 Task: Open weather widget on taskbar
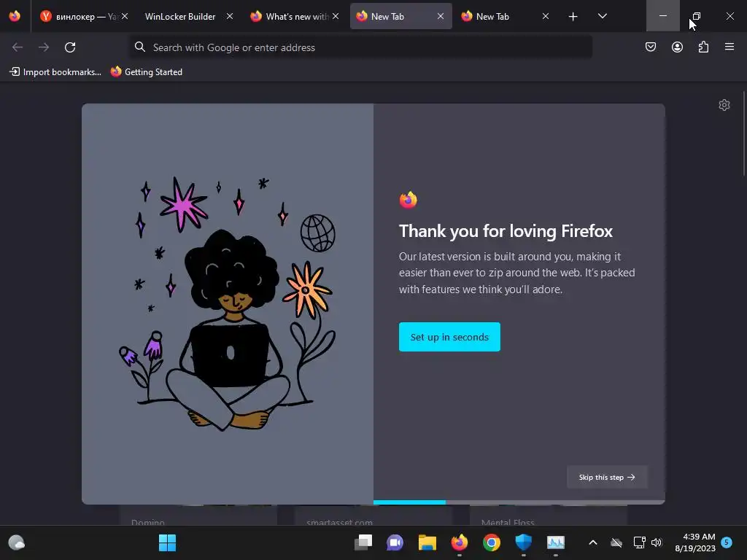(17, 542)
